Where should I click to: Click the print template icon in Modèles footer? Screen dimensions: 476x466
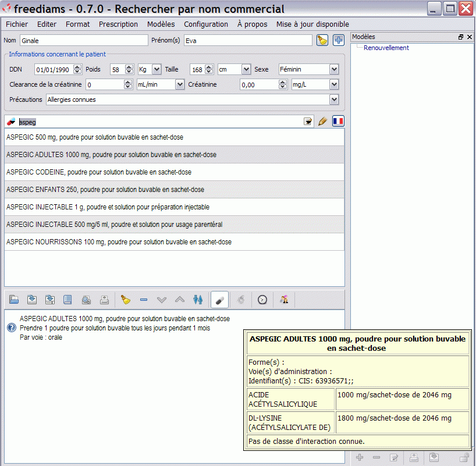[414, 457]
